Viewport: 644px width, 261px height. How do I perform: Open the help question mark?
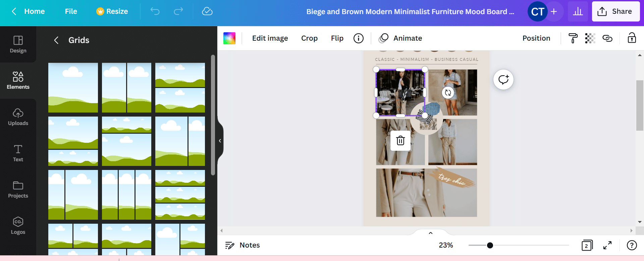click(x=632, y=245)
